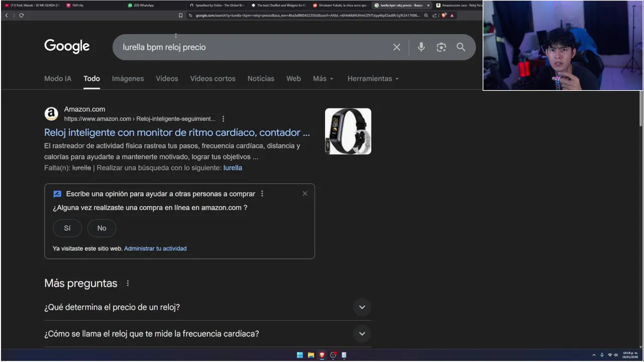Open the Videos cortos tab
Viewport: 644px width, 362px height.
(213, 78)
